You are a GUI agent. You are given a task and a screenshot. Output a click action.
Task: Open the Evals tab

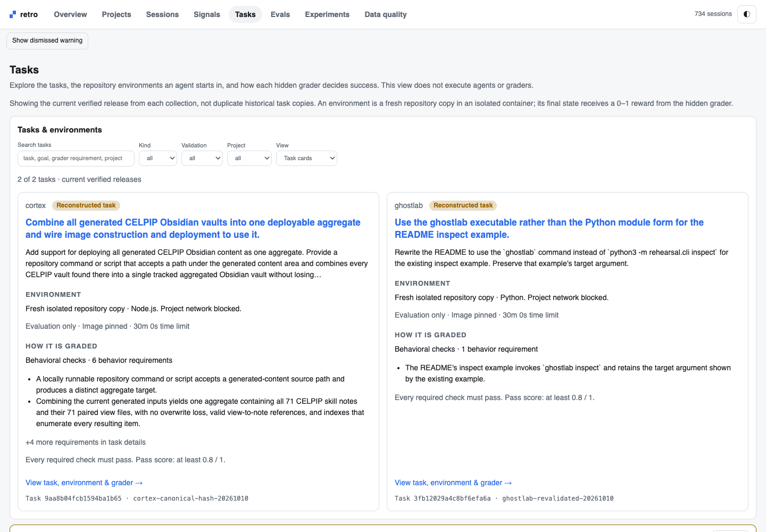[280, 14]
